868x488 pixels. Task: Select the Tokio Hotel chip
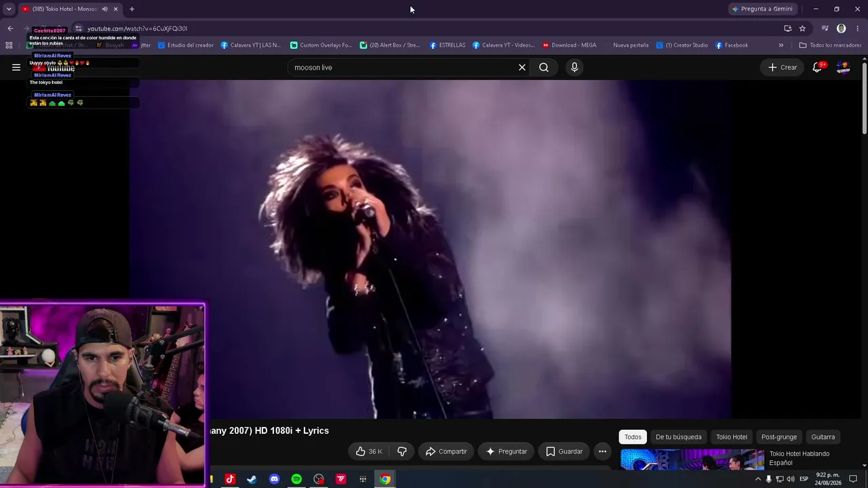pyautogui.click(x=732, y=437)
